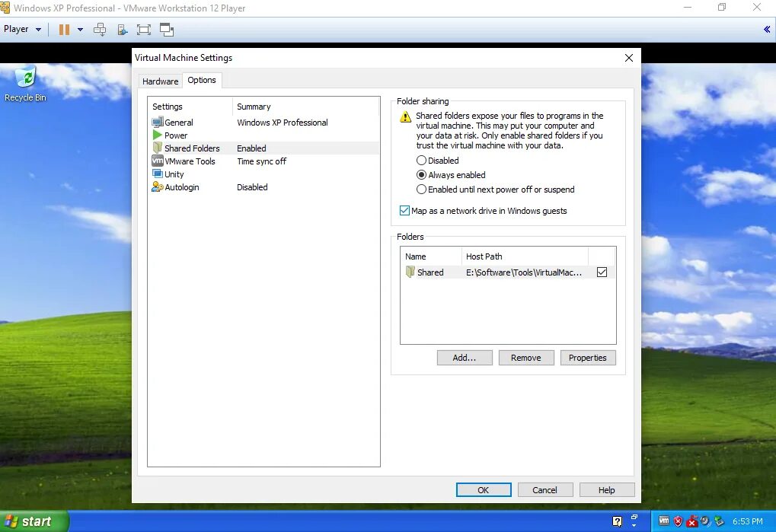Click the Safely Remove Hardware tray icon
The image size is (776, 532).
pyautogui.click(x=719, y=521)
